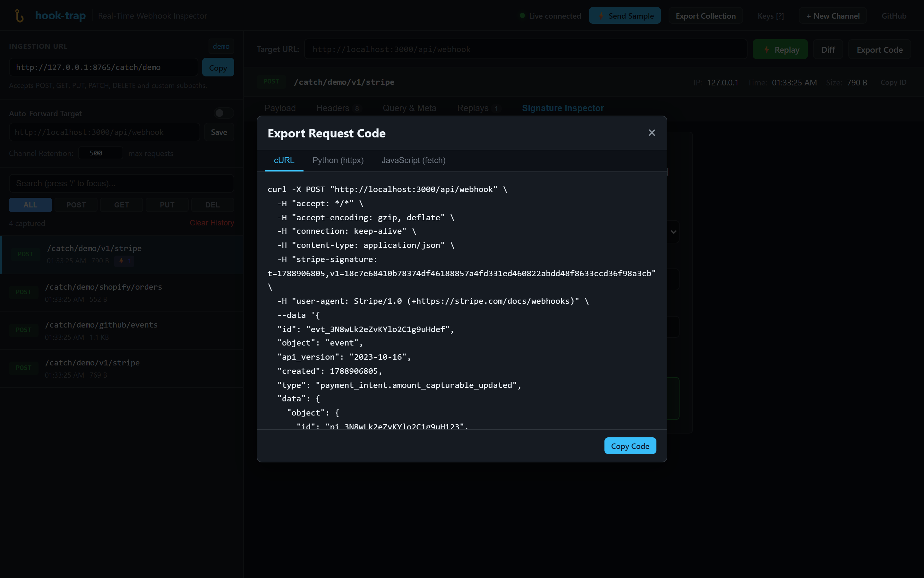Screen dimensions: 924x578
Task: Click the Export Collection button
Action: [x=705, y=16]
